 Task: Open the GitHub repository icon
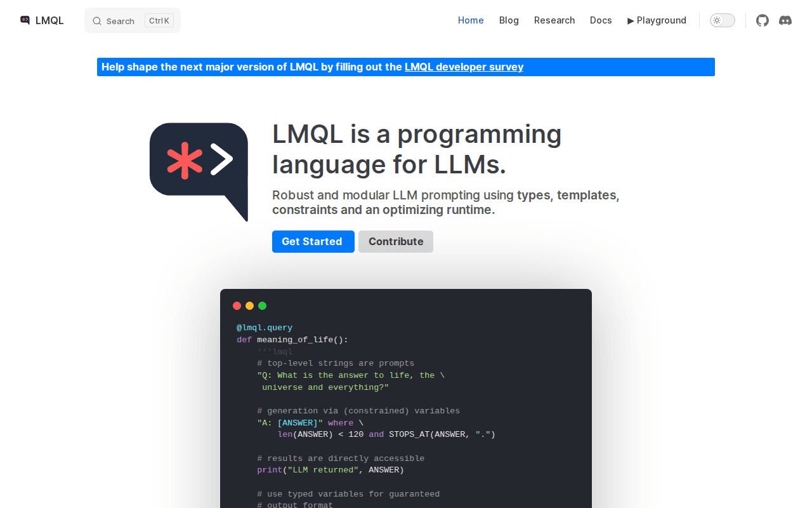pos(763,20)
